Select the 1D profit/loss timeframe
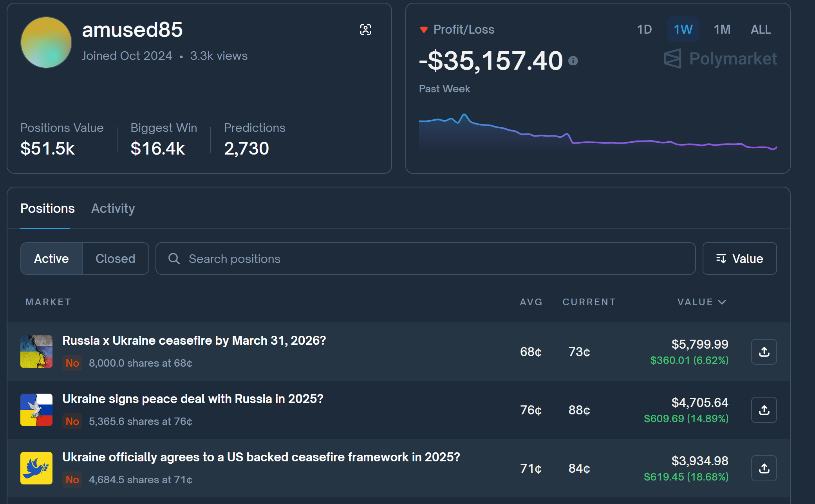815x504 pixels. 644,29
